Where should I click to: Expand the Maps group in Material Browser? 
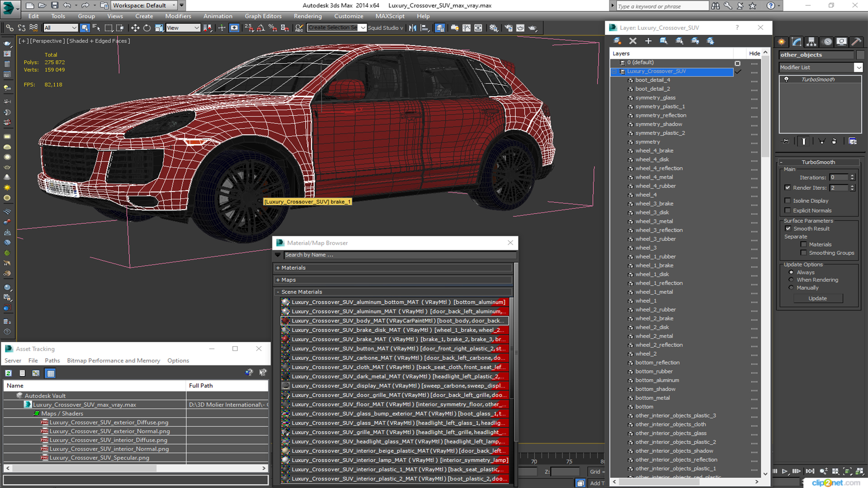tap(278, 280)
